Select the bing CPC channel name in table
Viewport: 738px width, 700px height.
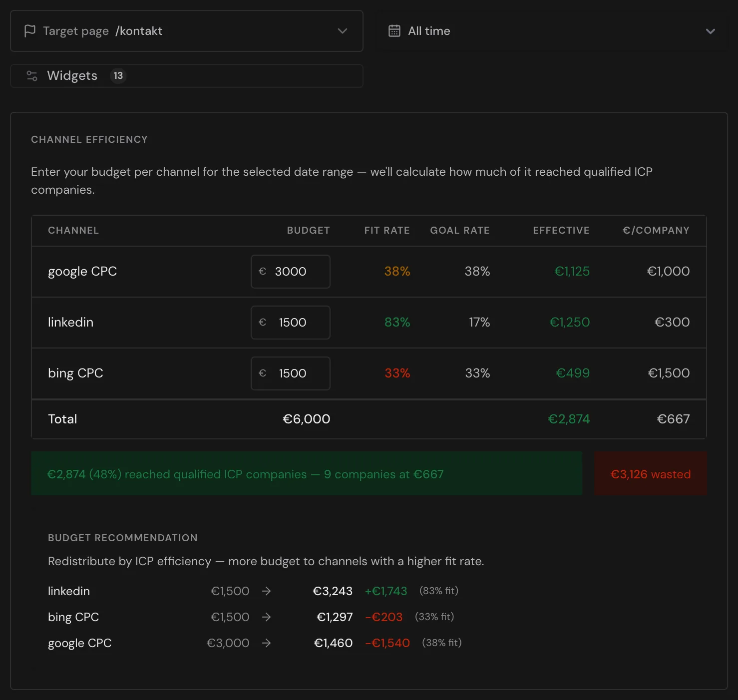pos(75,373)
